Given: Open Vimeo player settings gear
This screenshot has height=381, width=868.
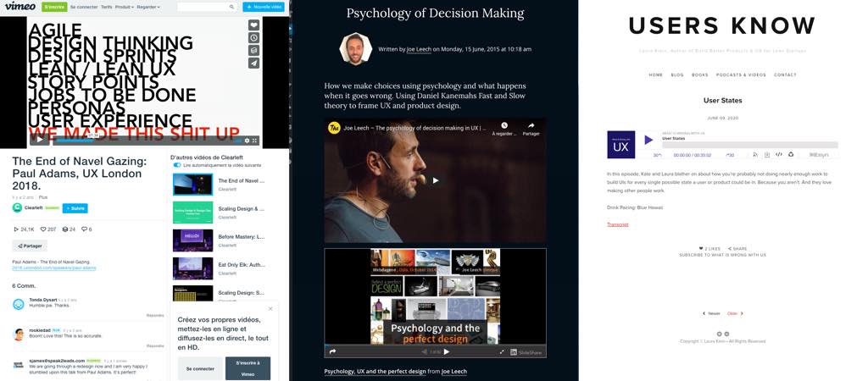Looking at the screenshot, I should click(x=248, y=141).
